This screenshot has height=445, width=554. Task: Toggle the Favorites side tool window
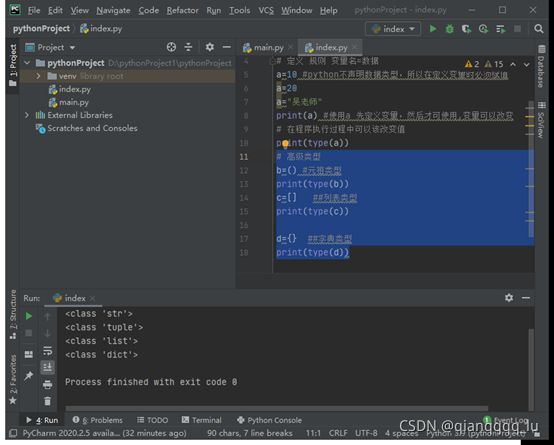13,379
